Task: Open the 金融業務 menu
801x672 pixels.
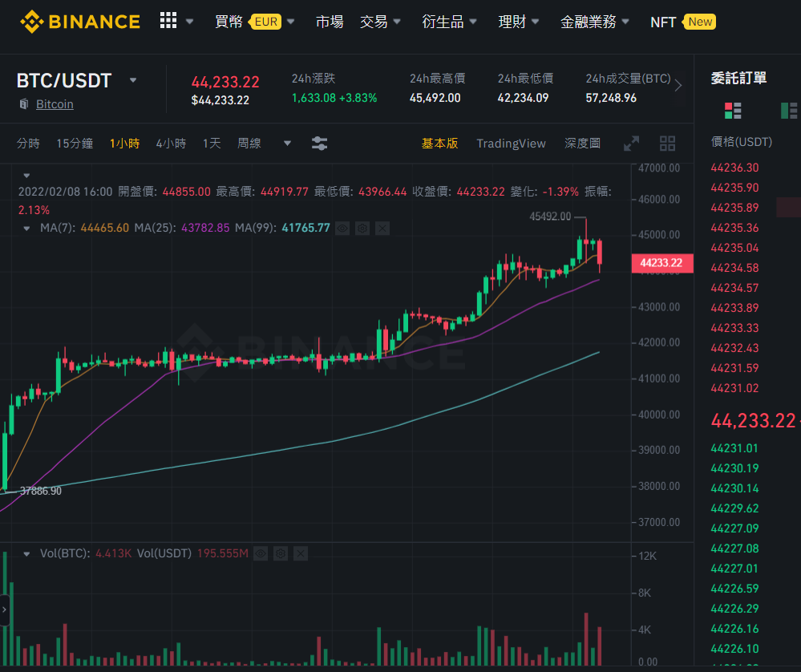Action: [x=595, y=22]
